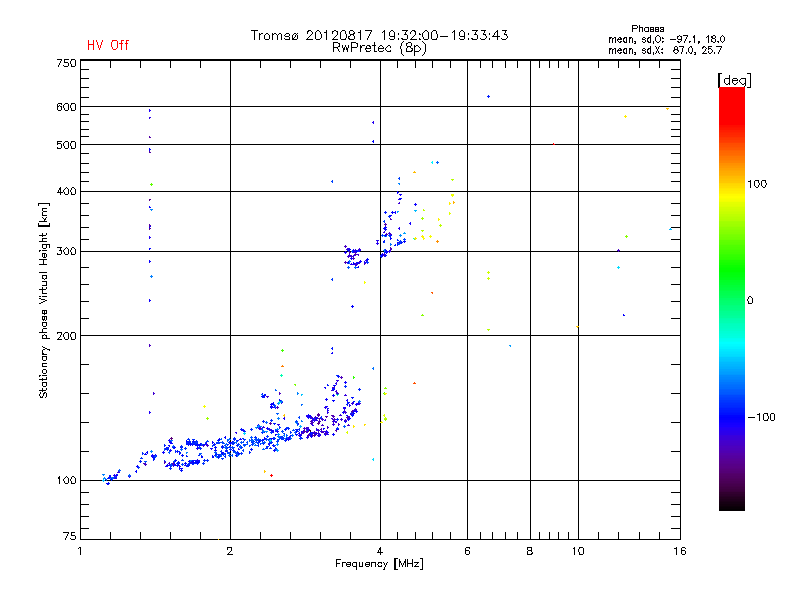
Task: Click the x-axis tick label "2"
Action: coord(230,551)
